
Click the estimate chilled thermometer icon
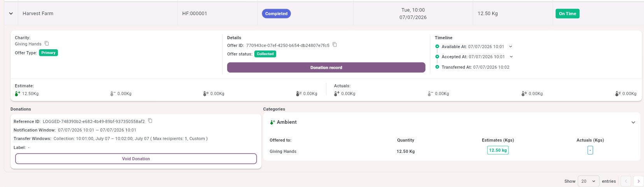coord(113,93)
